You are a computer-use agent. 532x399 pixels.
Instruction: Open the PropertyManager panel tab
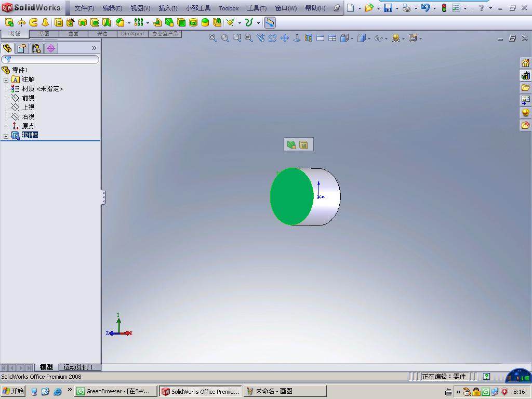coord(22,48)
